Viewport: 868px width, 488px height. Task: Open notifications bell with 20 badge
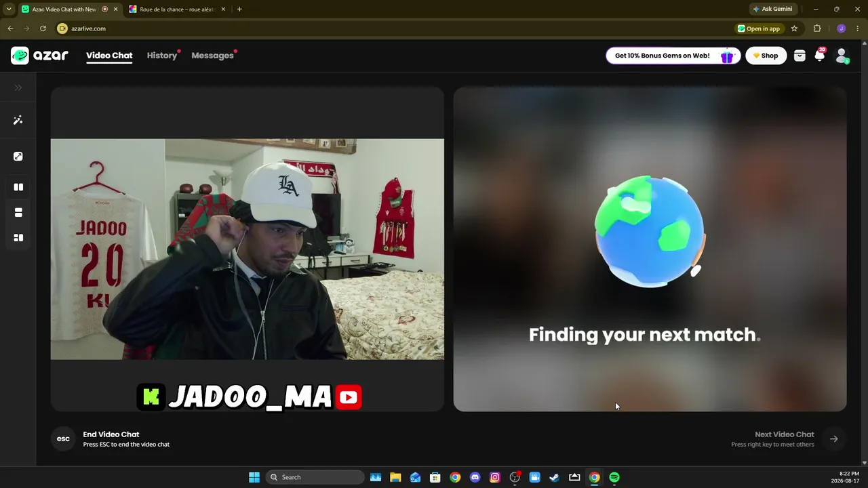point(820,56)
